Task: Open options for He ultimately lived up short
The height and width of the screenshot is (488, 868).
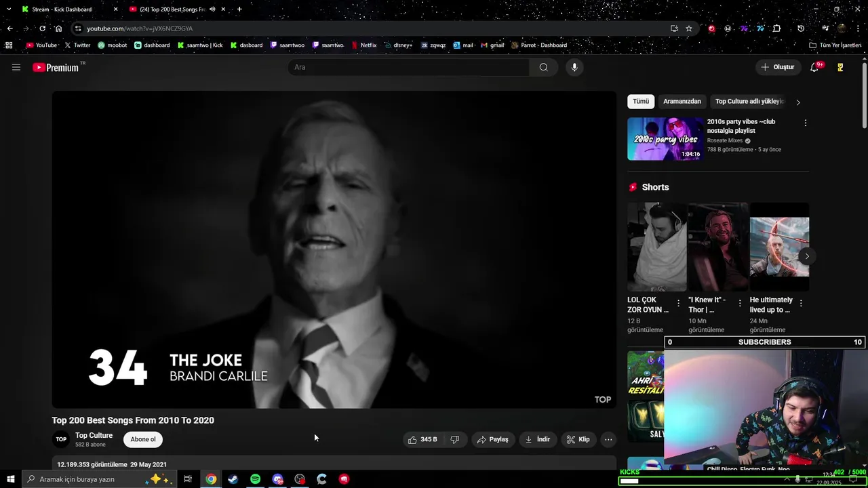Action: pos(801,304)
